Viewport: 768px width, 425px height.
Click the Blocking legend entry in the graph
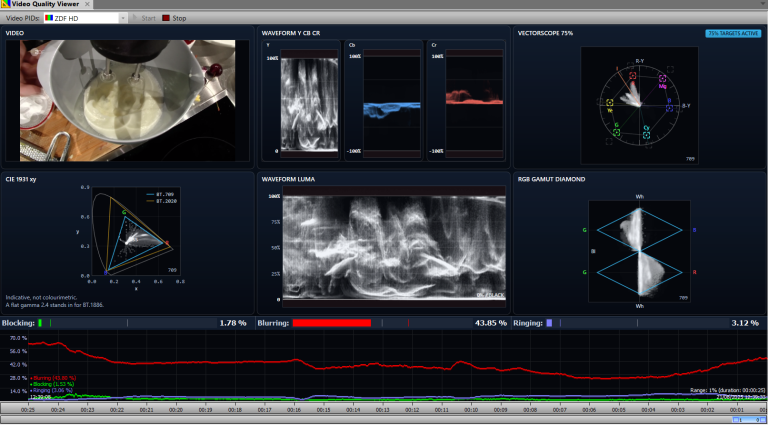pos(51,384)
